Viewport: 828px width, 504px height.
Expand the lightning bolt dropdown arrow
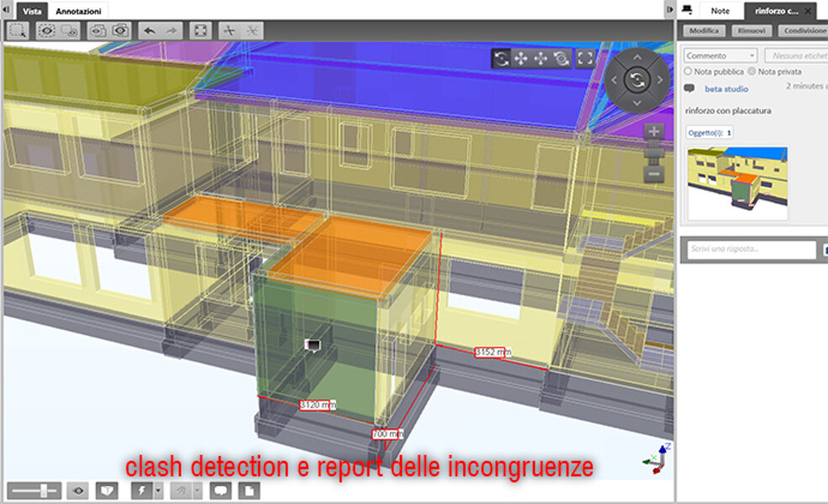(155, 491)
